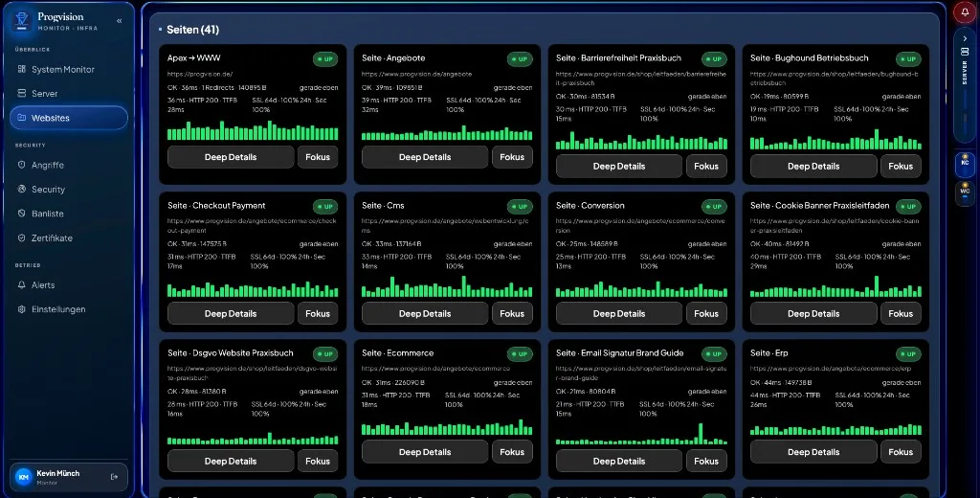The image size is (980, 498).
Task: Open the Server sidebar item
Action: coord(69,93)
